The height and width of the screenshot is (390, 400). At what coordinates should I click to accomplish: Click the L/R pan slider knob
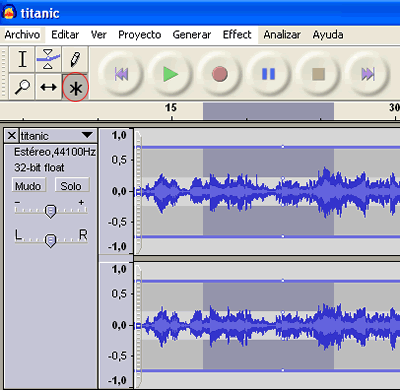(x=50, y=240)
